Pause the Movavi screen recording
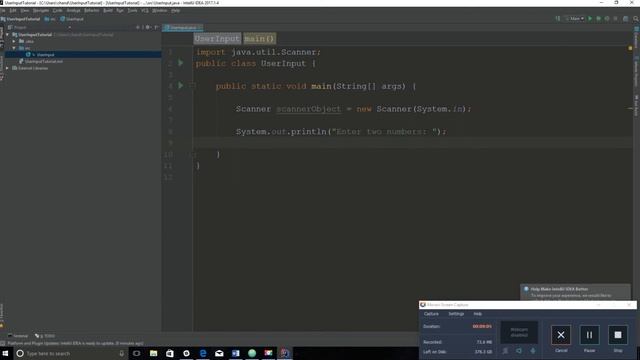Screen dimensions: 640x360 tap(589, 335)
